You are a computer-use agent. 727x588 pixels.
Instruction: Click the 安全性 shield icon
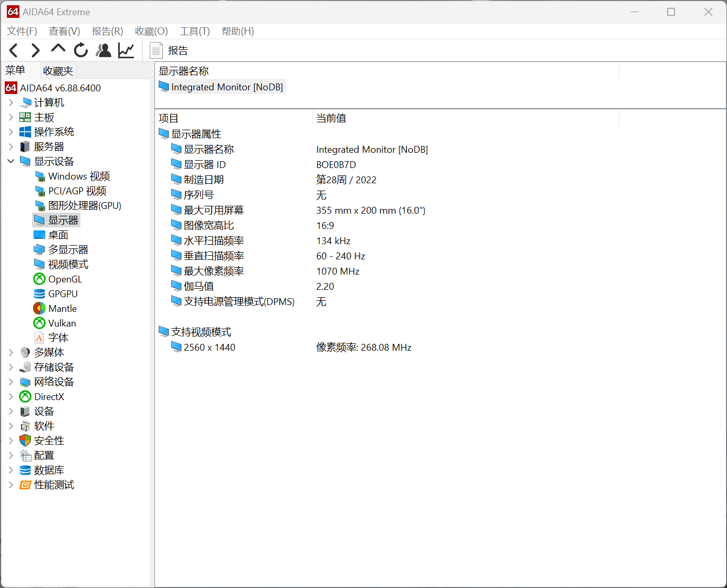point(25,440)
